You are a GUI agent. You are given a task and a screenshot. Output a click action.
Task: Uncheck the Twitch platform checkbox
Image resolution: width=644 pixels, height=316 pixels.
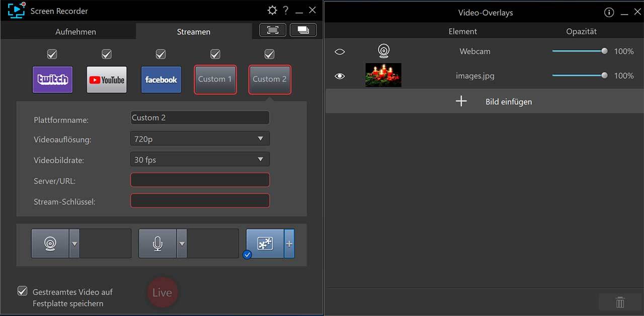click(52, 54)
